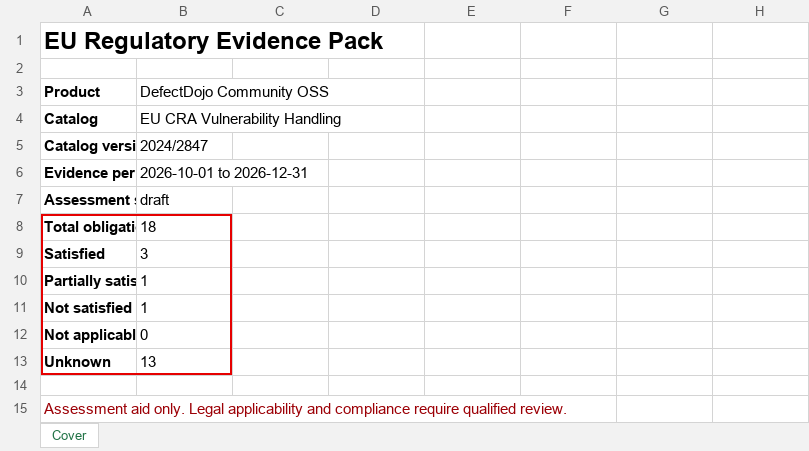Click the 'Not applicabl' label cell
Image resolution: width=809 pixels, height=451 pixels.
89,335
